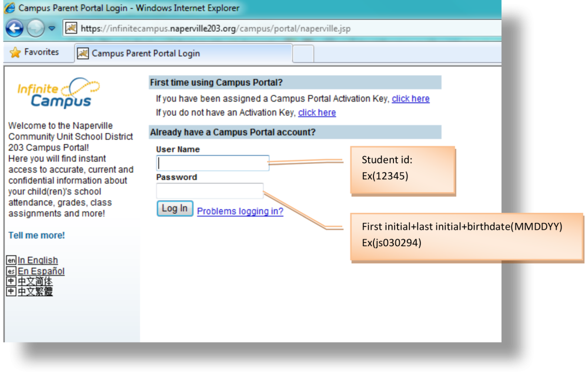This screenshot has height=375, width=588.
Task: Focus the Password input field
Action: click(210, 190)
